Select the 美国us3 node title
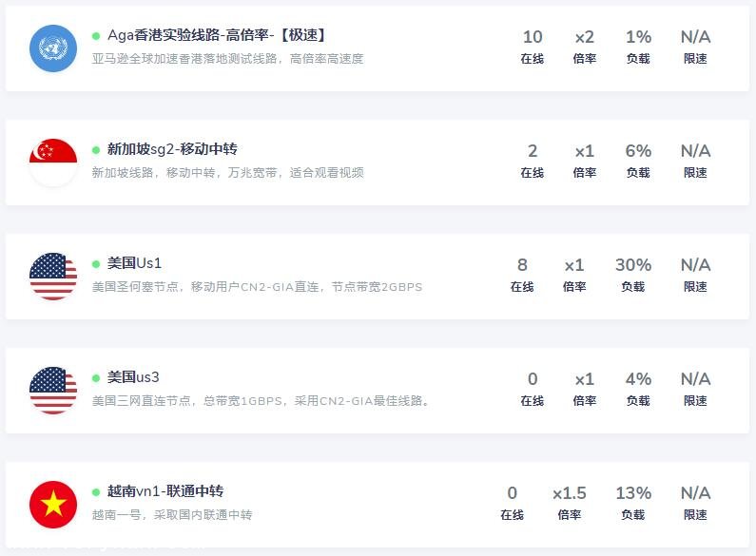Image resolution: width=756 pixels, height=556 pixels. pyautogui.click(x=133, y=377)
